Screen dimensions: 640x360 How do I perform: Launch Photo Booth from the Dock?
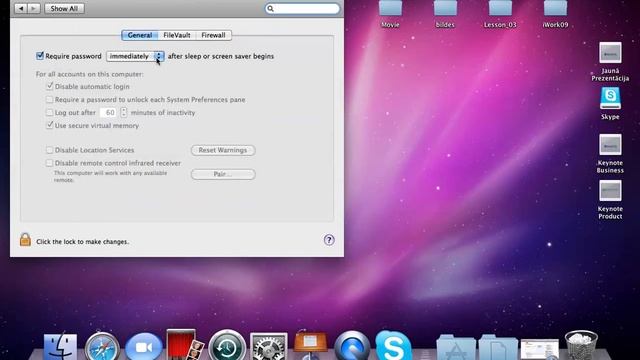[x=185, y=345]
